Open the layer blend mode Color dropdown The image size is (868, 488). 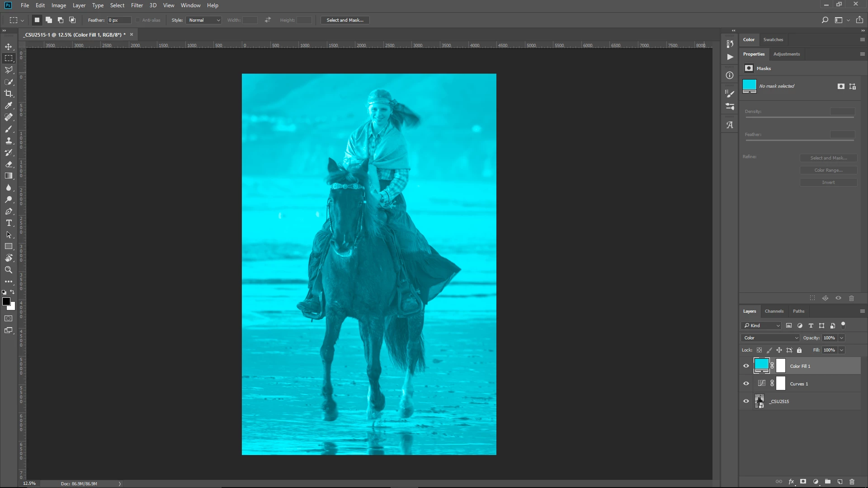(x=770, y=338)
